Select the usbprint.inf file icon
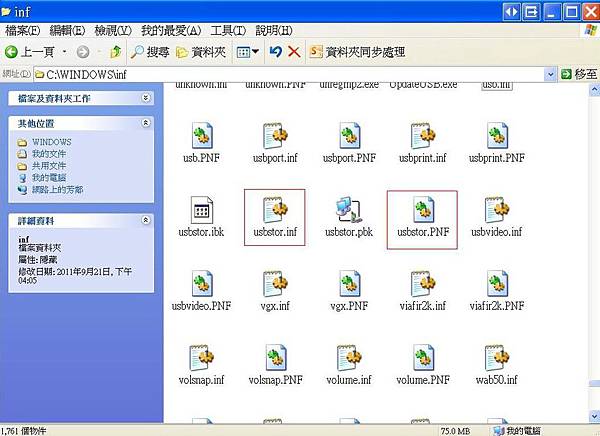This screenshot has height=436, width=600. pos(423,136)
